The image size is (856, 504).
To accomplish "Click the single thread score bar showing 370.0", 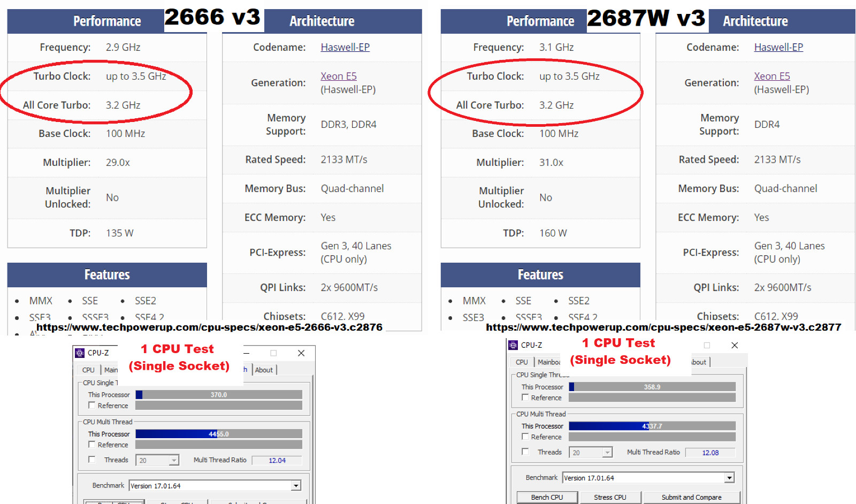I will click(x=219, y=395).
